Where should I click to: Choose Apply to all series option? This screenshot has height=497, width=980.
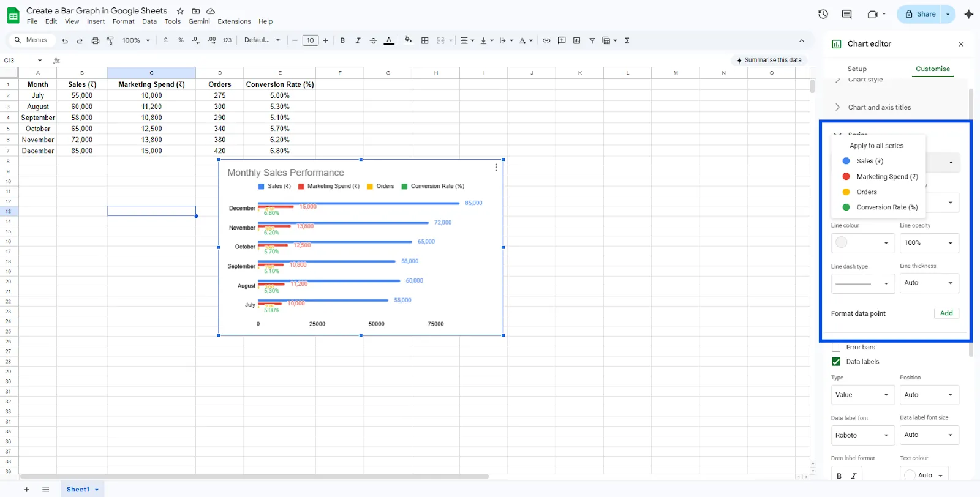(x=876, y=146)
